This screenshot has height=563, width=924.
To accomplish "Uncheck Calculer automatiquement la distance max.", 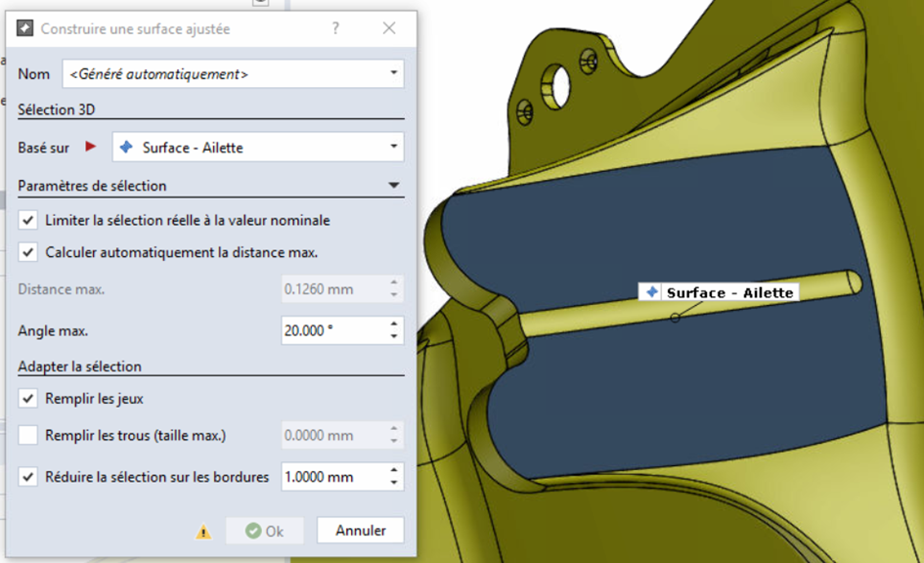I will (27, 252).
